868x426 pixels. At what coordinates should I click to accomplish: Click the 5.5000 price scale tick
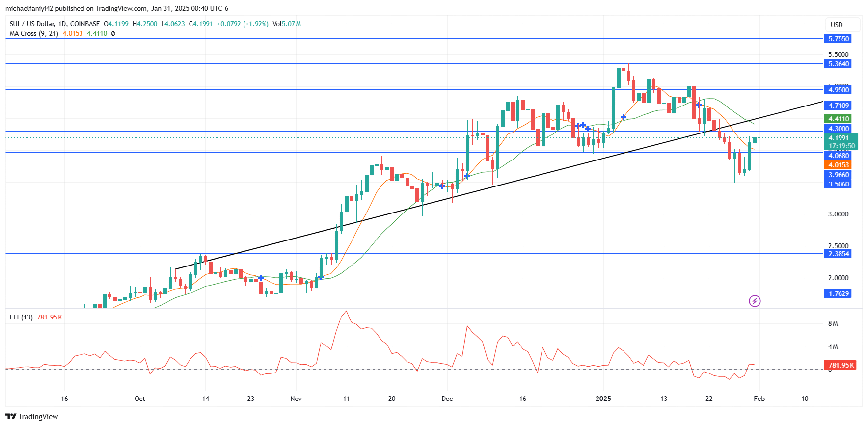pyautogui.click(x=838, y=54)
